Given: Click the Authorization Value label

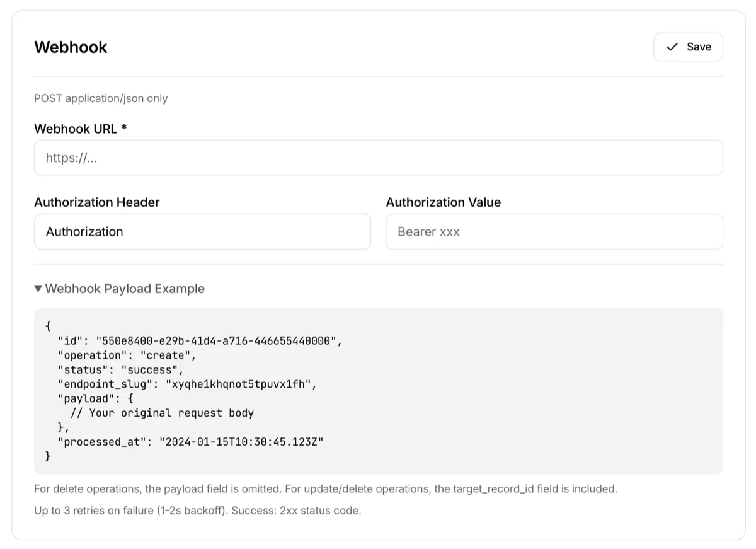Looking at the screenshot, I should (x=444, y=202).
